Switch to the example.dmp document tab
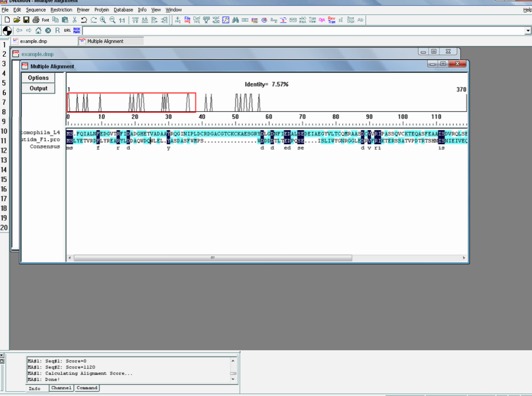 (44, 41)
